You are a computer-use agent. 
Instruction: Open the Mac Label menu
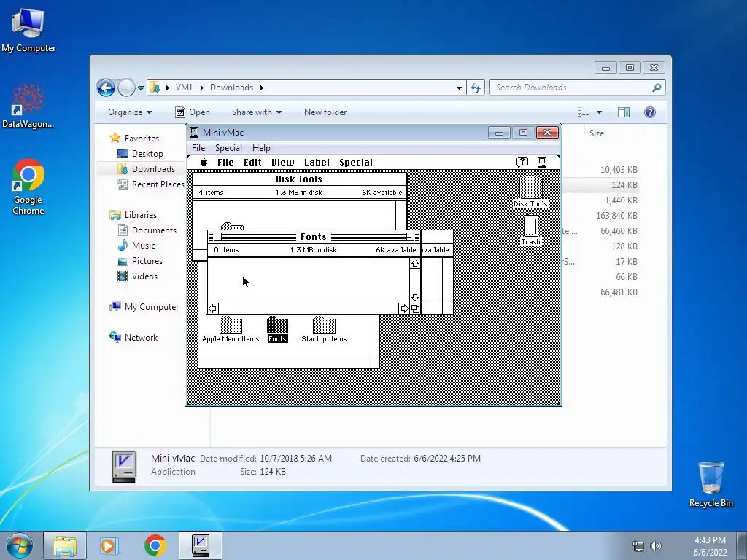pyautogui.click(x=317, y=163)
